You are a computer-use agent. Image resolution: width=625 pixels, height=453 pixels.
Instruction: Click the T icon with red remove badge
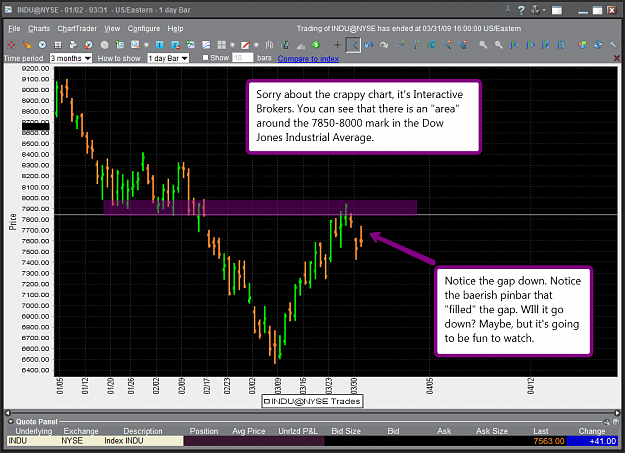pyautogui.click(x=175, y=45)
